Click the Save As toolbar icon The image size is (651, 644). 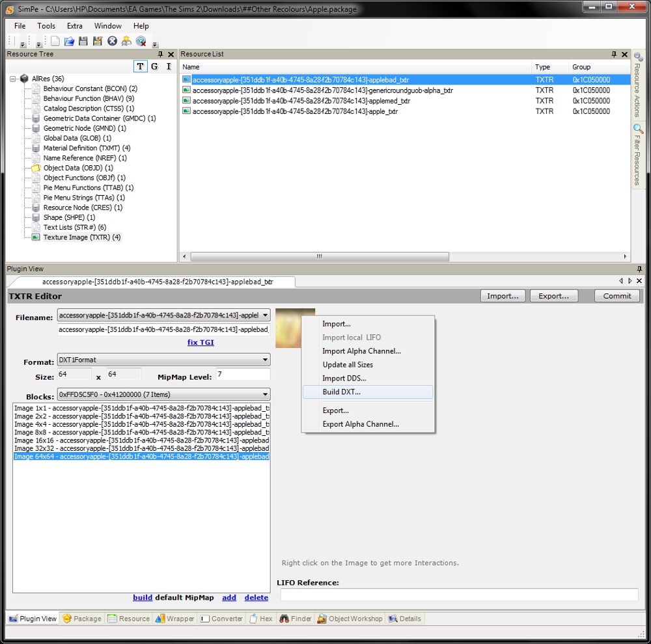point(98,41)
